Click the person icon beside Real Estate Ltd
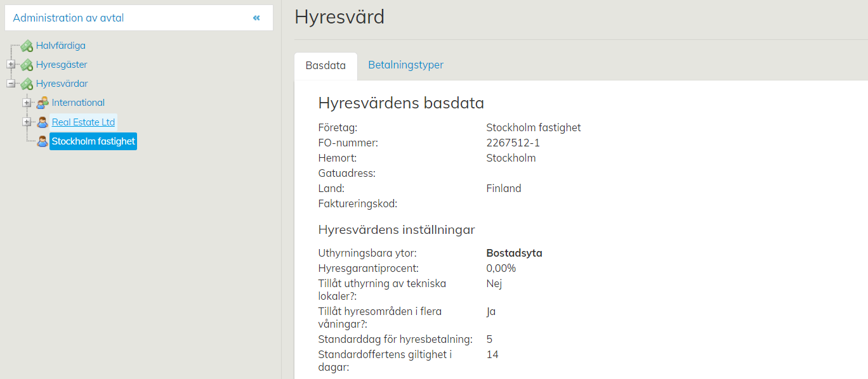Viewport: 868px width, 379px height. point(43,122)
